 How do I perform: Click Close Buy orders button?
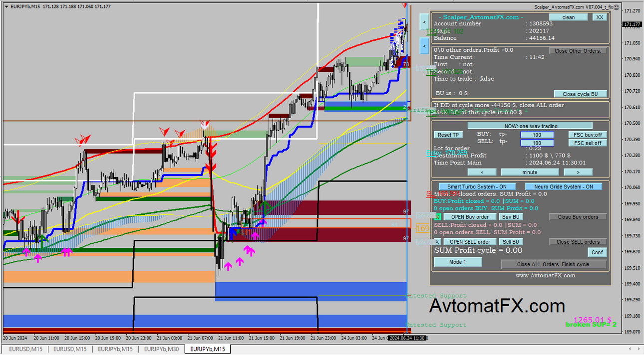(578, 217)
